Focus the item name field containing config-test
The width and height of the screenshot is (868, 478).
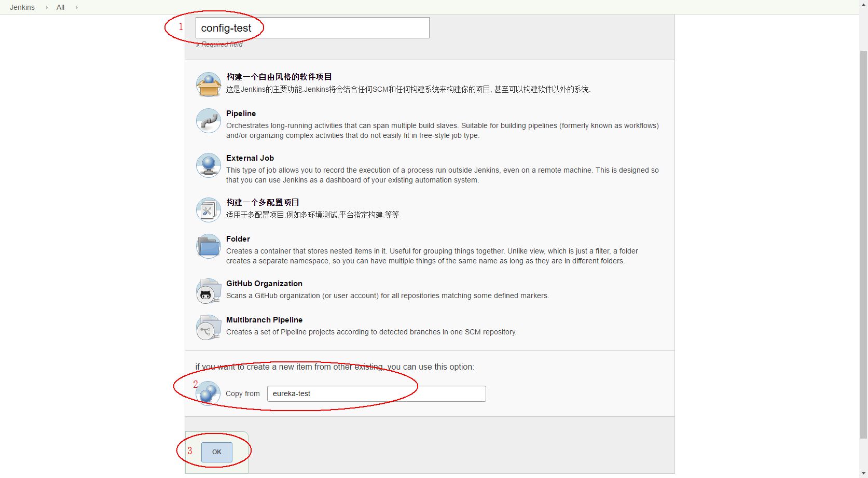click(x=312, y=28)
